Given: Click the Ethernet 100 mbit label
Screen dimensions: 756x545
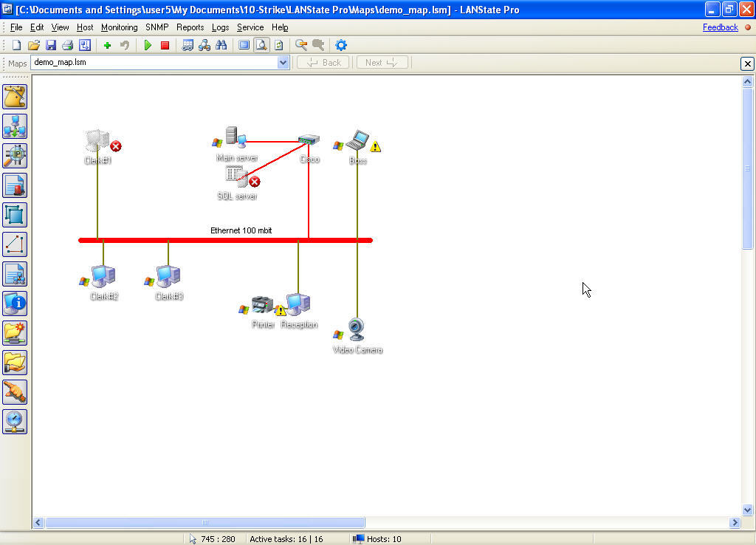Looking at the screenshot, I should (241, 230).
